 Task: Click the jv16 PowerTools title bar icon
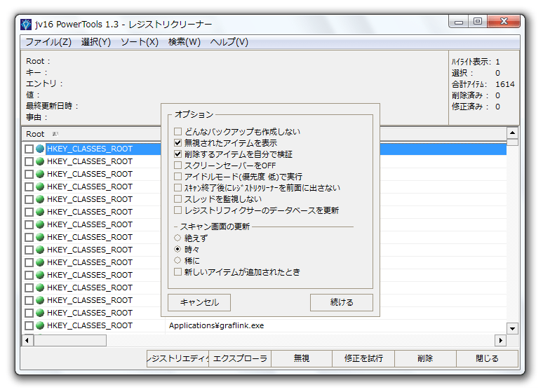26,25
